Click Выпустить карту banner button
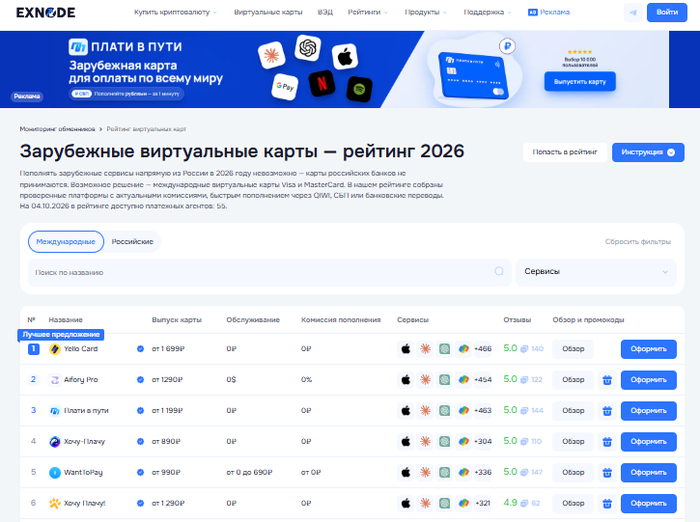700x522 pixels. pos(579,82)
